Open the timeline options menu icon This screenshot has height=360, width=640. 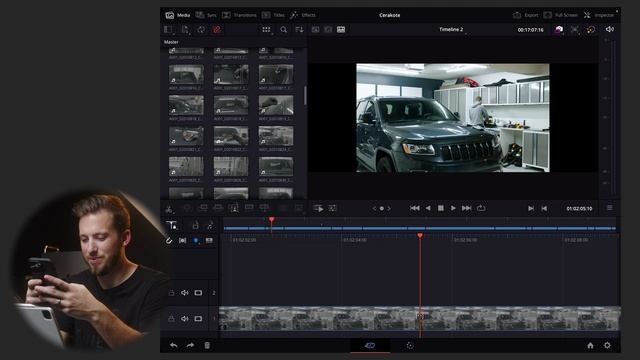609,208
